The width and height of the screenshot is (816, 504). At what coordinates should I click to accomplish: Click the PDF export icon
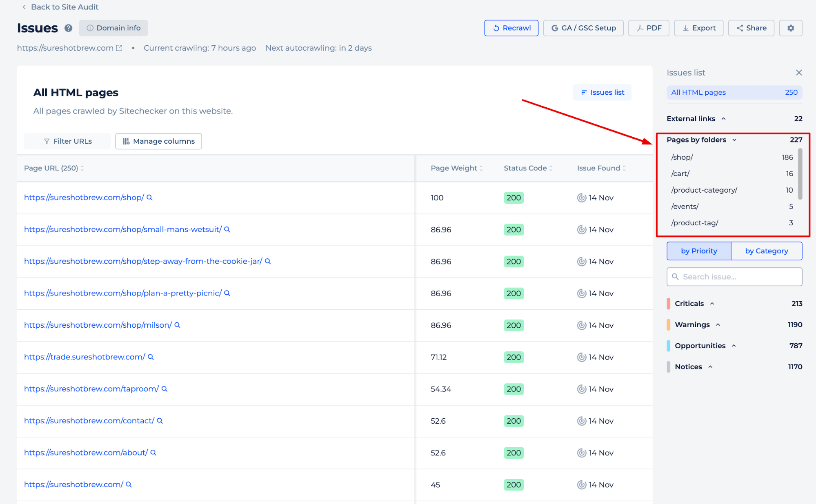point(639,27)
